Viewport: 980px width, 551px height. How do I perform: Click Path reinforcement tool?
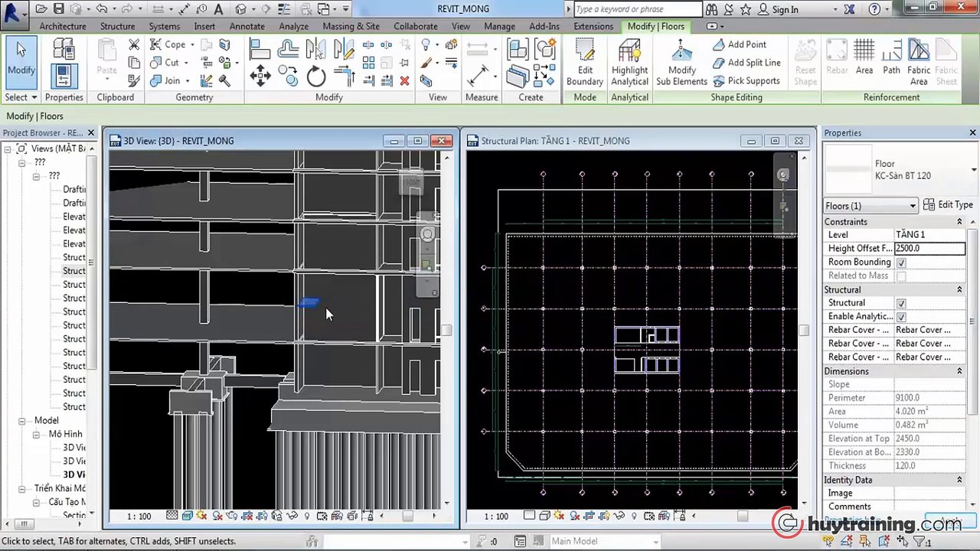pos(891,58)
